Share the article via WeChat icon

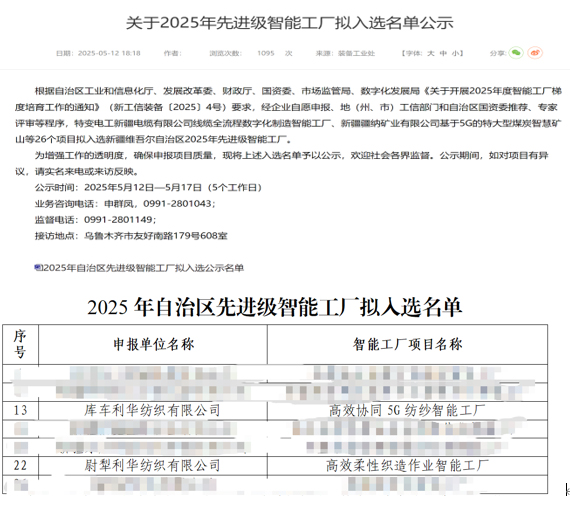pyautogui.click(x=516, y=53)
